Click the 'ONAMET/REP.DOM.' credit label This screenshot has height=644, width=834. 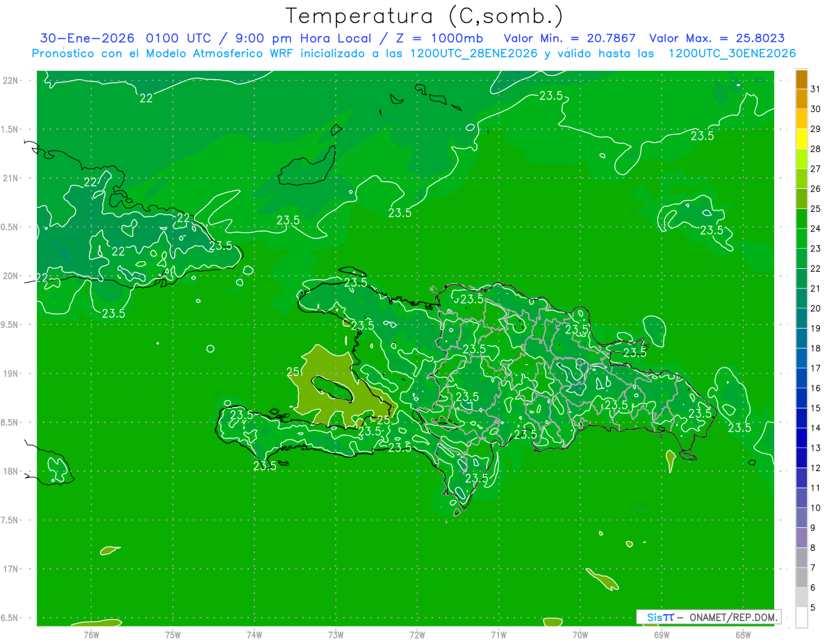pyautogui.click(x=733, y=617)
